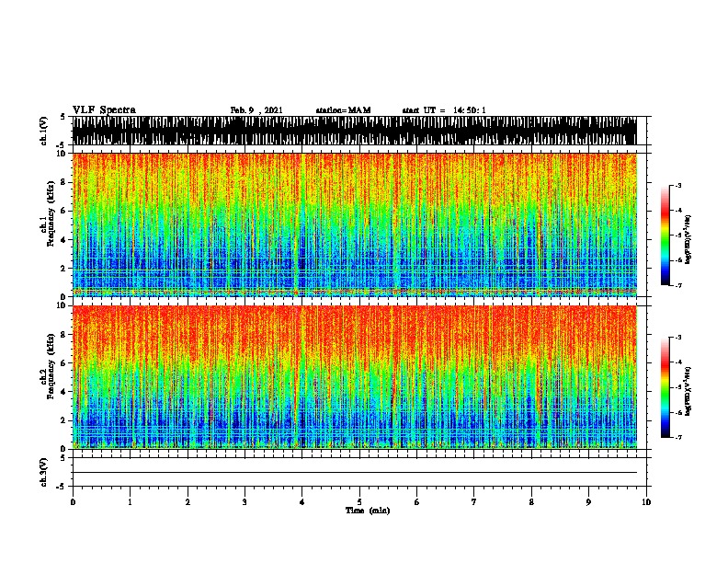Image resolution: width=728 pixels, height=563 pixels.
Task: Click the ch.1(V) waveform axis label
Action: tap(43, 131)
